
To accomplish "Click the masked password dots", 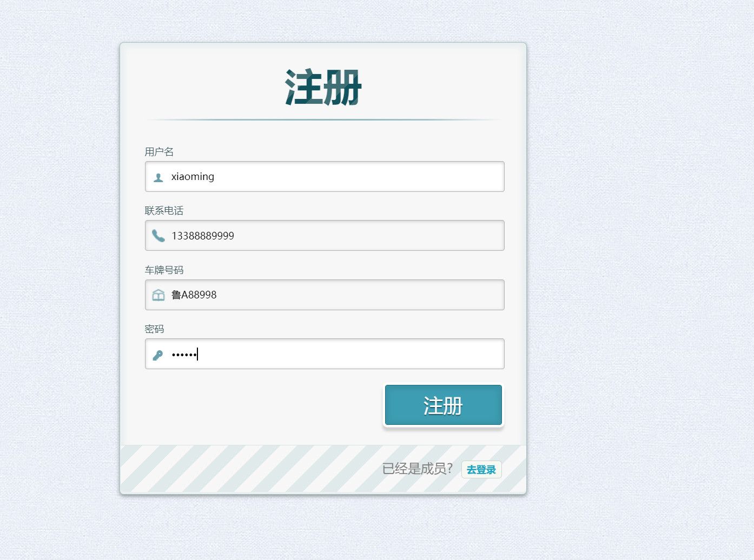I will tap(184, 355).
